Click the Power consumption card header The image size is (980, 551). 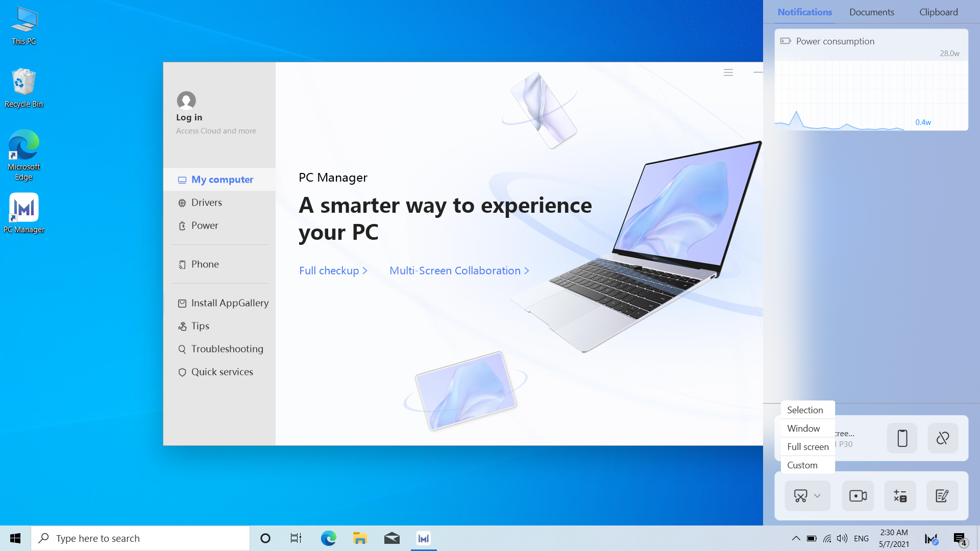pos(835,41)
